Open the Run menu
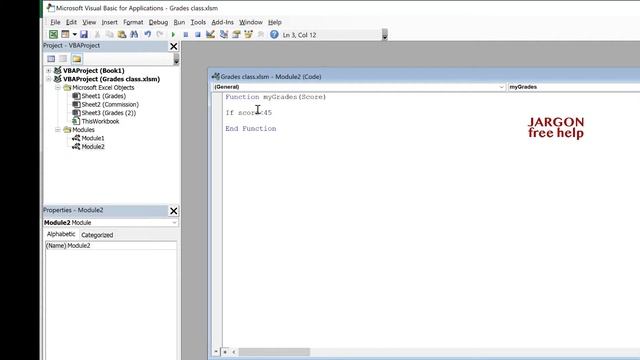Image resolution: width=640 pixels, height=360 pixels. pyautogui.click(x=179, y=22)
